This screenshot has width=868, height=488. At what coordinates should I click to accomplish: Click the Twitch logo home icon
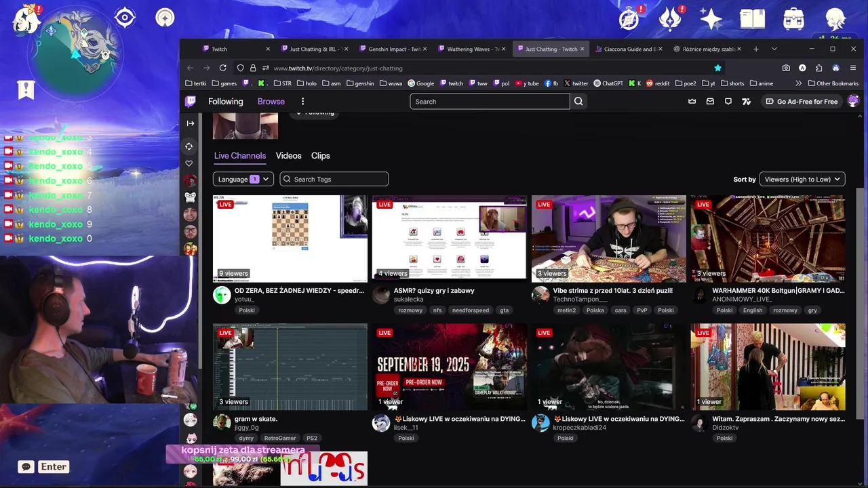point(191,102)
